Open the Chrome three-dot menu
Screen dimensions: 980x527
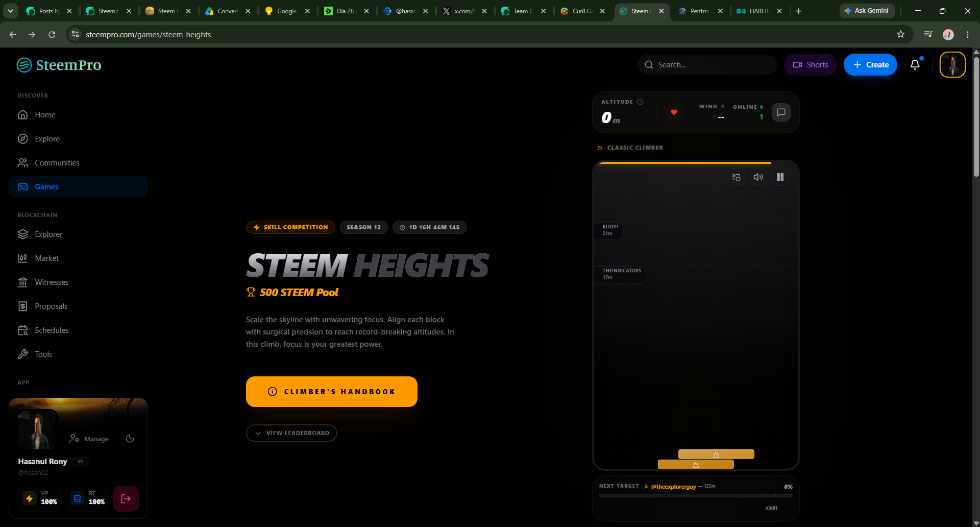(x=967, y=34)
